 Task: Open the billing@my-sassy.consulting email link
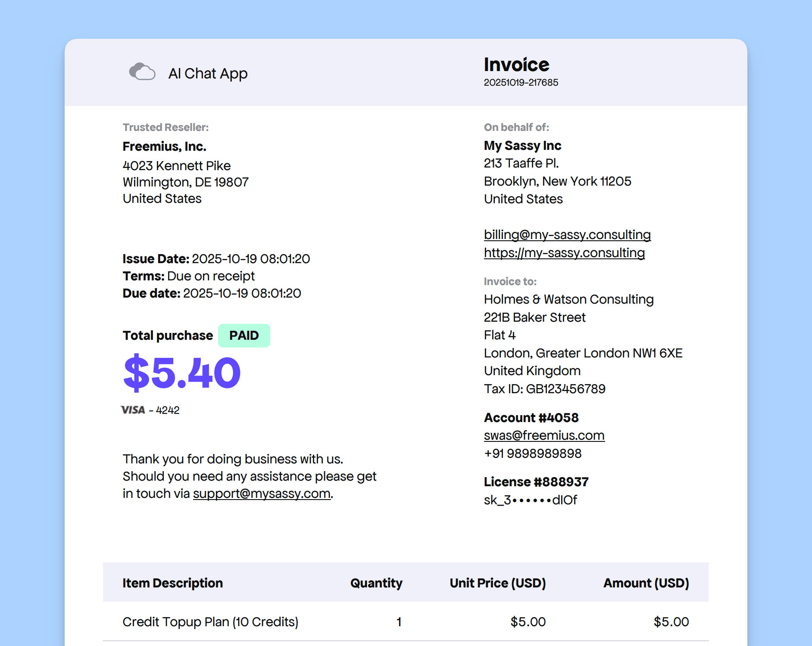(567, 235)
